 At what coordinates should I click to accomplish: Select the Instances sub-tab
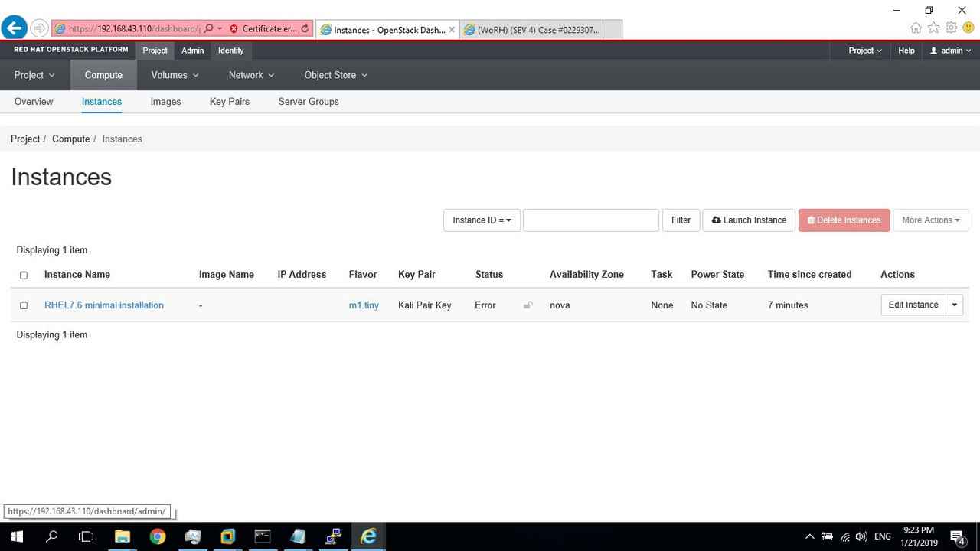[102, 102]
